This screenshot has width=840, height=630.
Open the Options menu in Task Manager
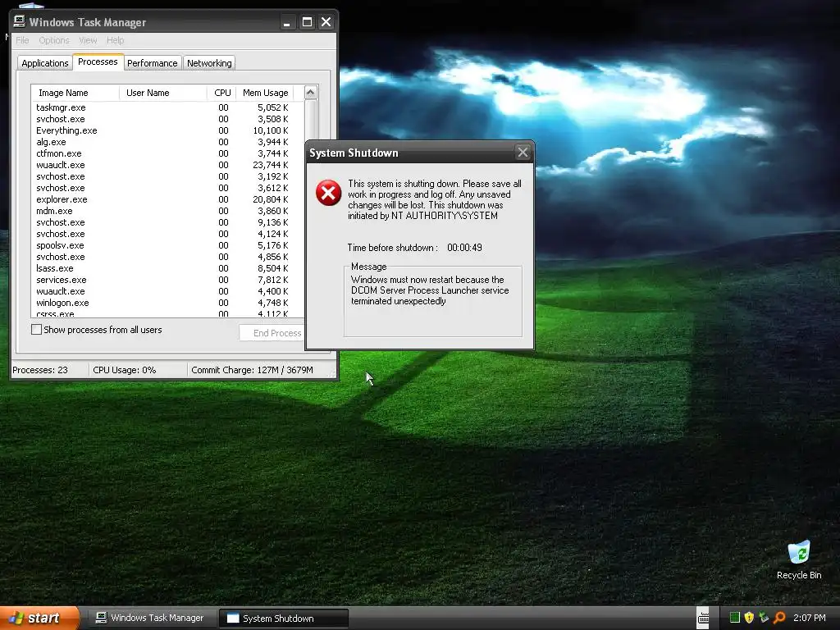coord(54,40)
